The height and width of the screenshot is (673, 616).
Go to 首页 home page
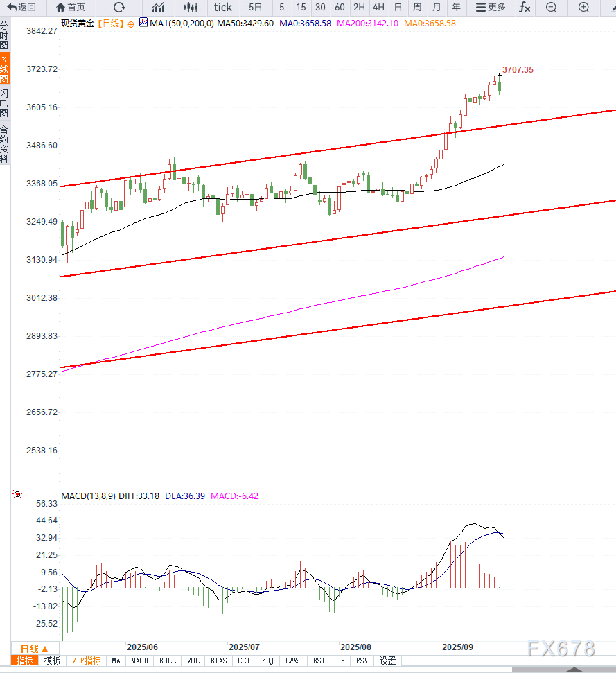(x=71, y=8)
